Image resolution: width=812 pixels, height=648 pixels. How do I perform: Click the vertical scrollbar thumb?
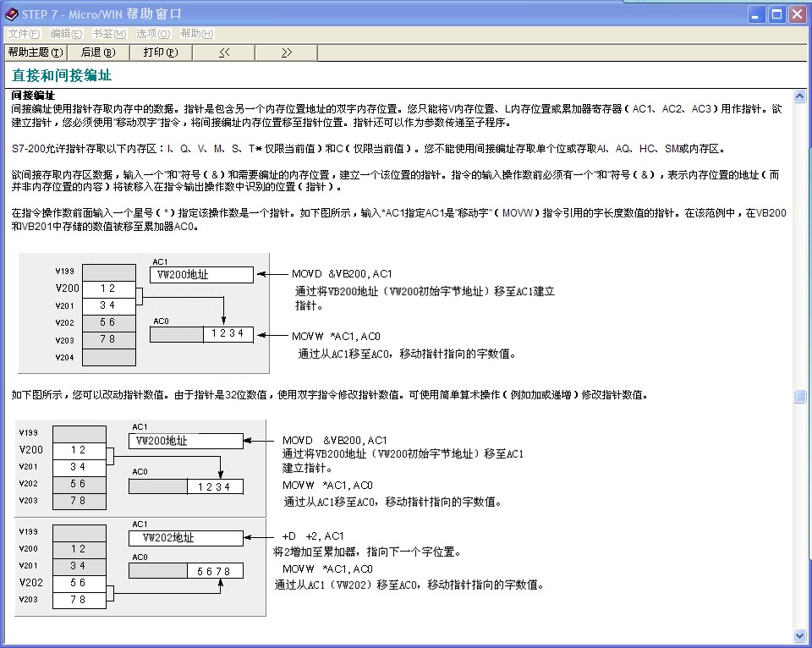[x=800, y=396]
